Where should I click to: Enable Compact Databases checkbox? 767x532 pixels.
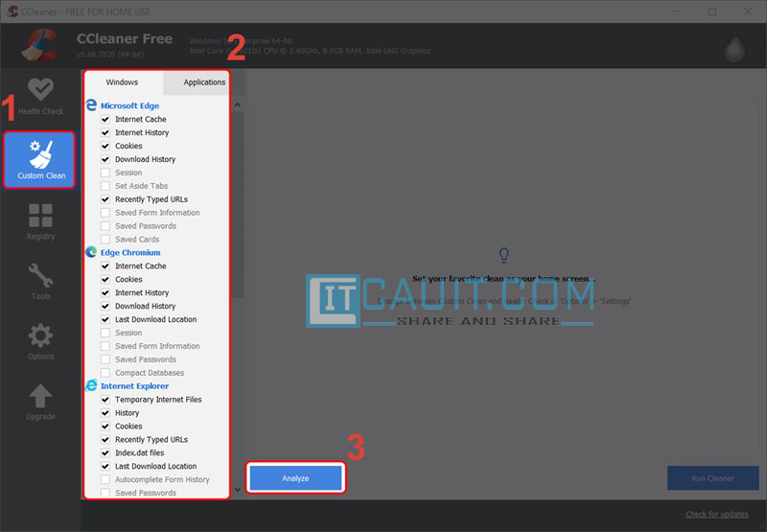point(105,373)
